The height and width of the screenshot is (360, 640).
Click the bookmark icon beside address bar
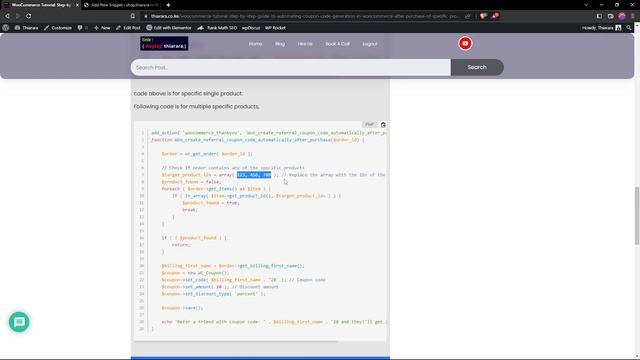[133, 16]
